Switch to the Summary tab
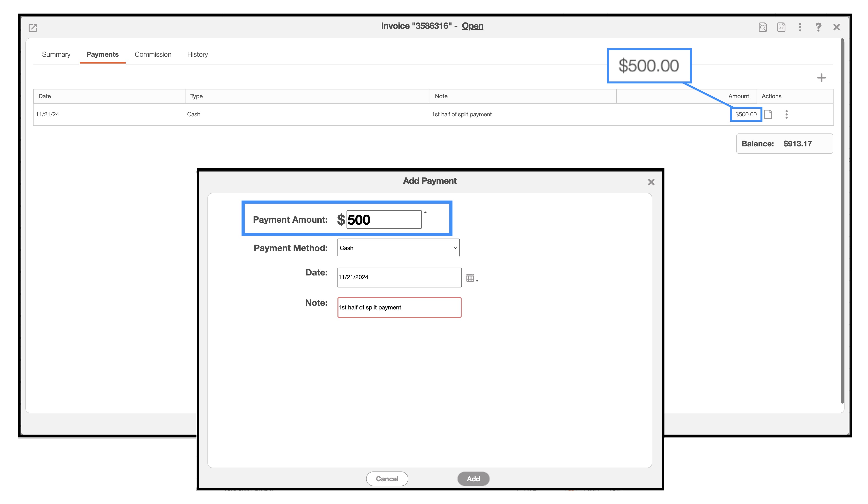The width and height of the screenshot is (868, 504). point(56,55)
